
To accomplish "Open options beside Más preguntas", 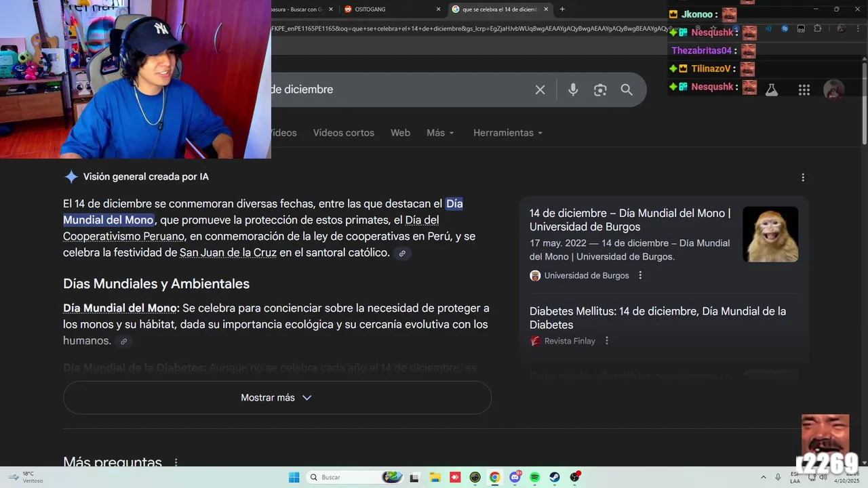I will click(x=176, y=463).
